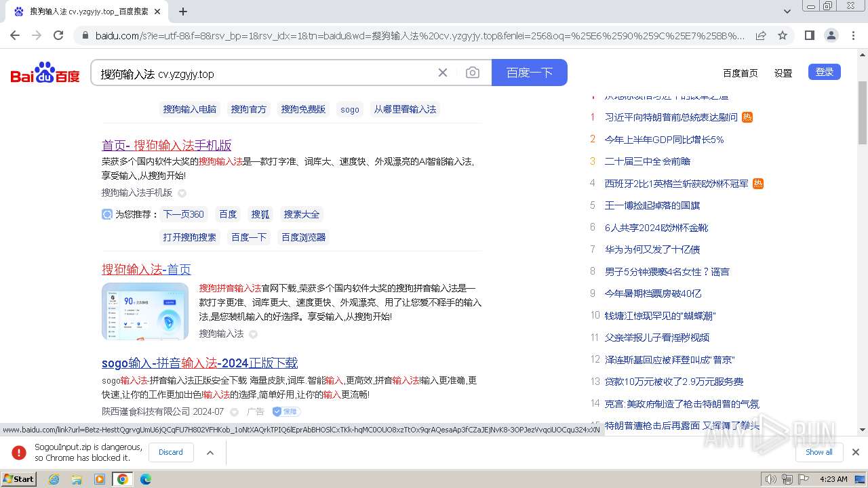Expand options for SogouInput.zip download

click(210, 452)
